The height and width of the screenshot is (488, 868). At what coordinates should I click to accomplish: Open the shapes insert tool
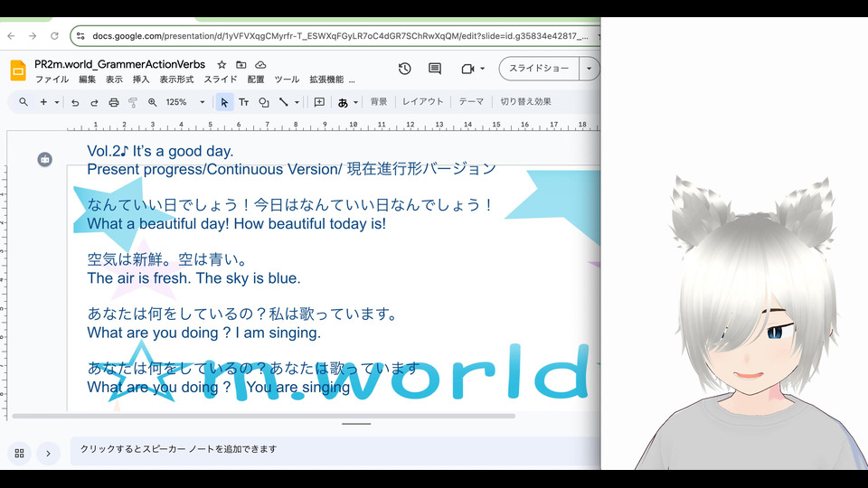pyautogui.click(x=263, y=102)
